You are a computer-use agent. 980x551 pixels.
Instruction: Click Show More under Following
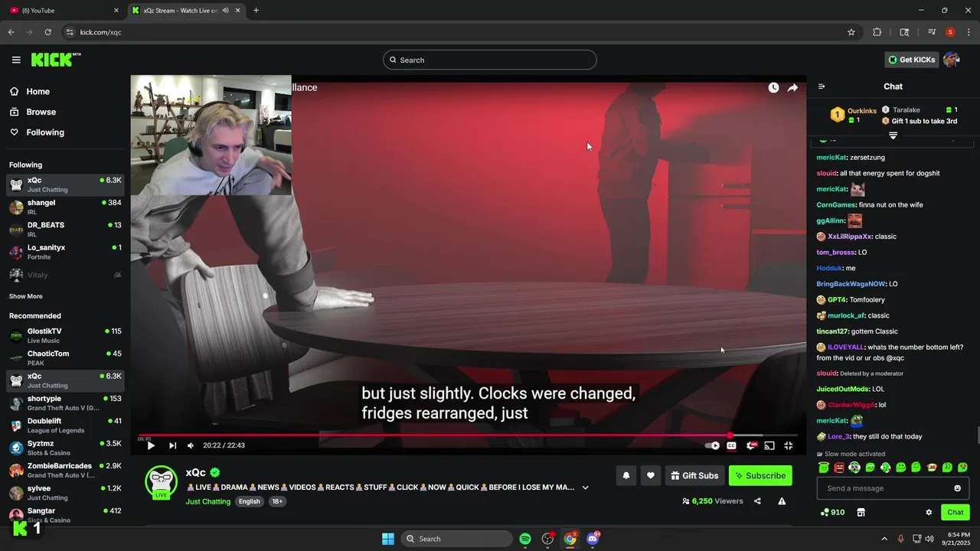coord(26,296)
